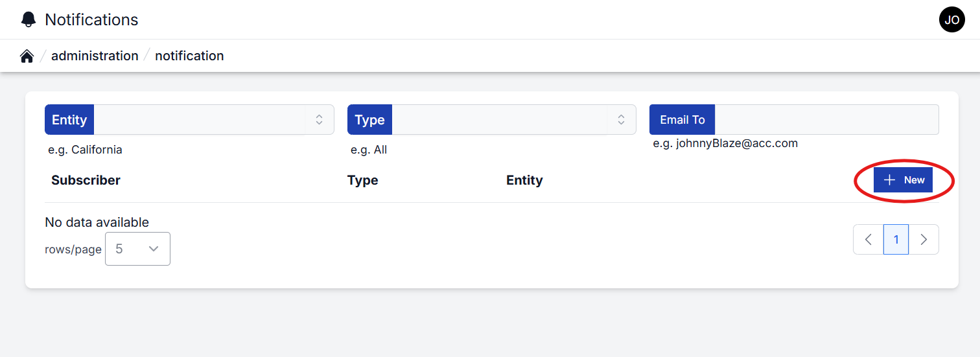Navigate to administration breadcrumb

coord(95,56)
